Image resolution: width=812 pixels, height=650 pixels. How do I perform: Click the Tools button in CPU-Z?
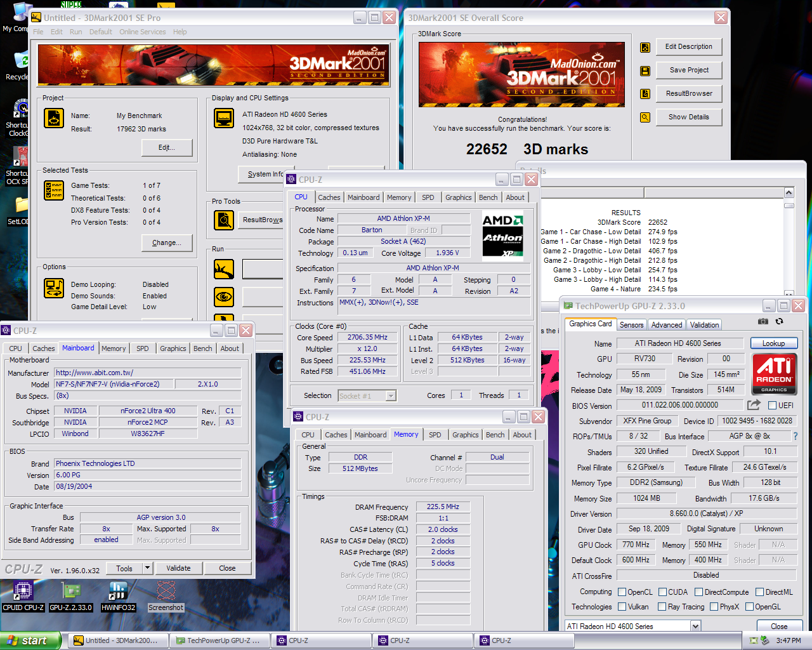(124, 568)
